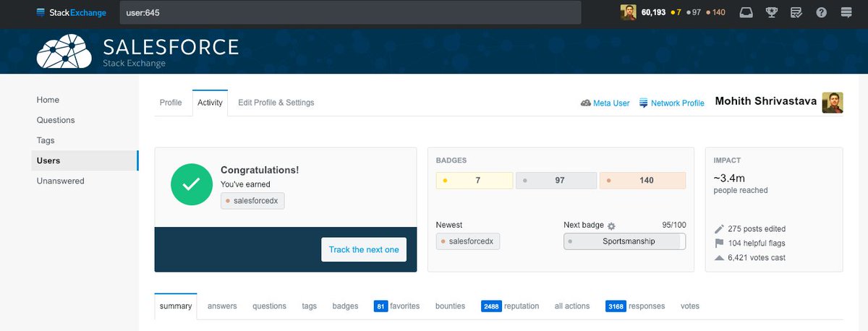
Task: Open the site switcher hamburger icon
Action: click(846, 12)
